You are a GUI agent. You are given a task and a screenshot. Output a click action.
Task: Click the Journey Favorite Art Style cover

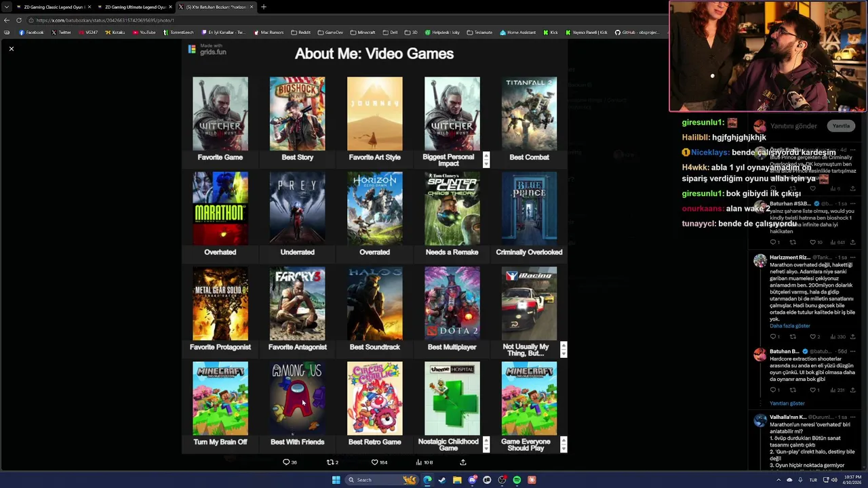pyautogui.click(x=375, y=114)
